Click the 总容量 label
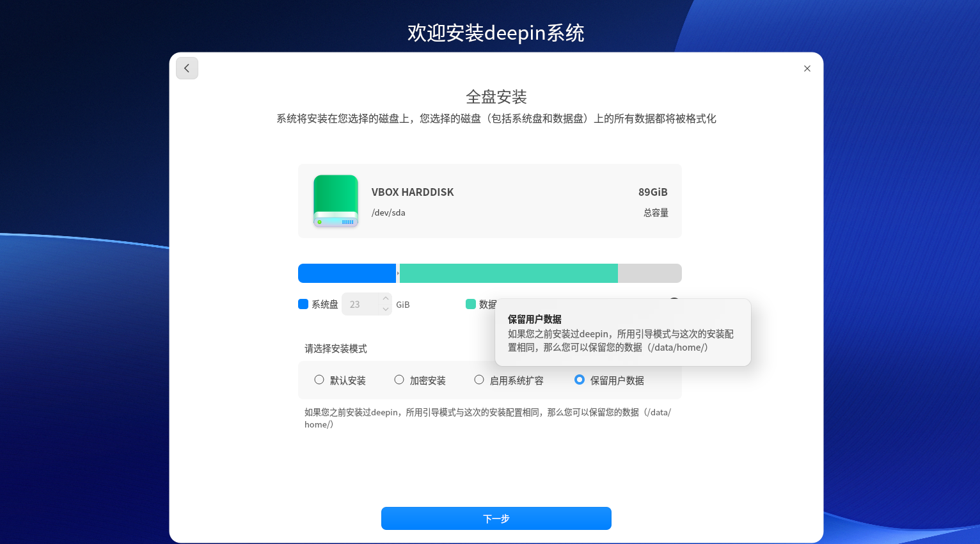This screenshot has width=980, height=544. pyautogui.click(x=656, y=212)
